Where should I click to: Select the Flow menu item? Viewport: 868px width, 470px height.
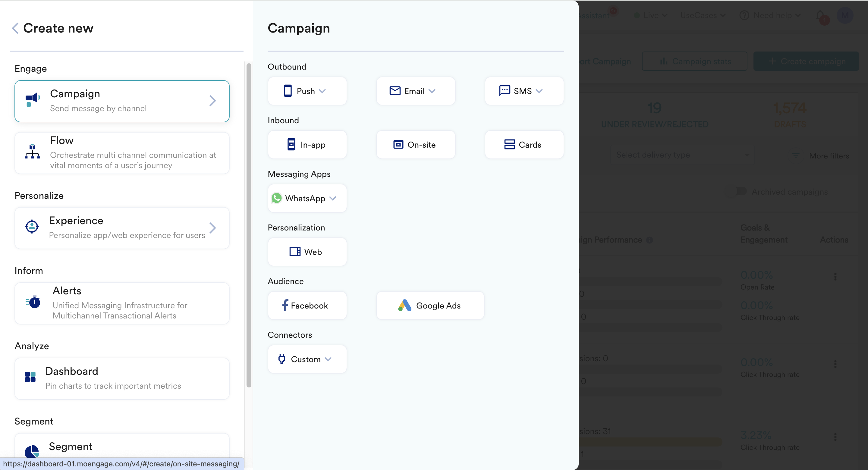[122, 153]
